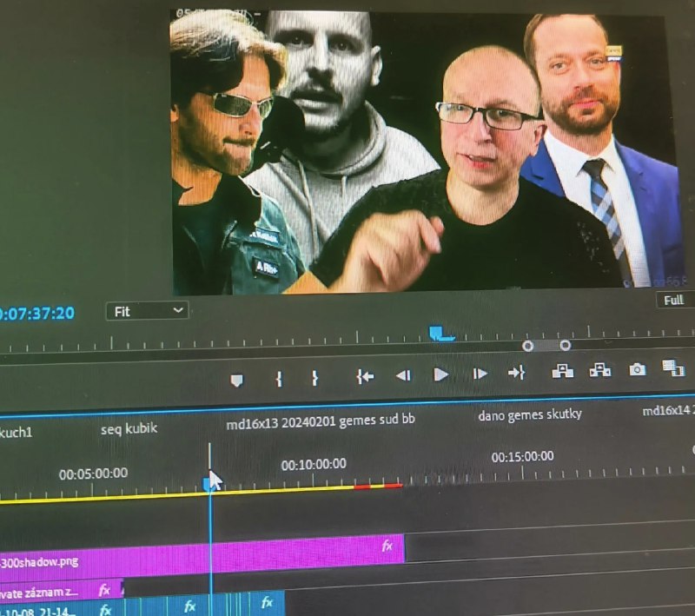Open the Fit zoom level dropdown
Screen dimensions: 695x616
[148, 311]
